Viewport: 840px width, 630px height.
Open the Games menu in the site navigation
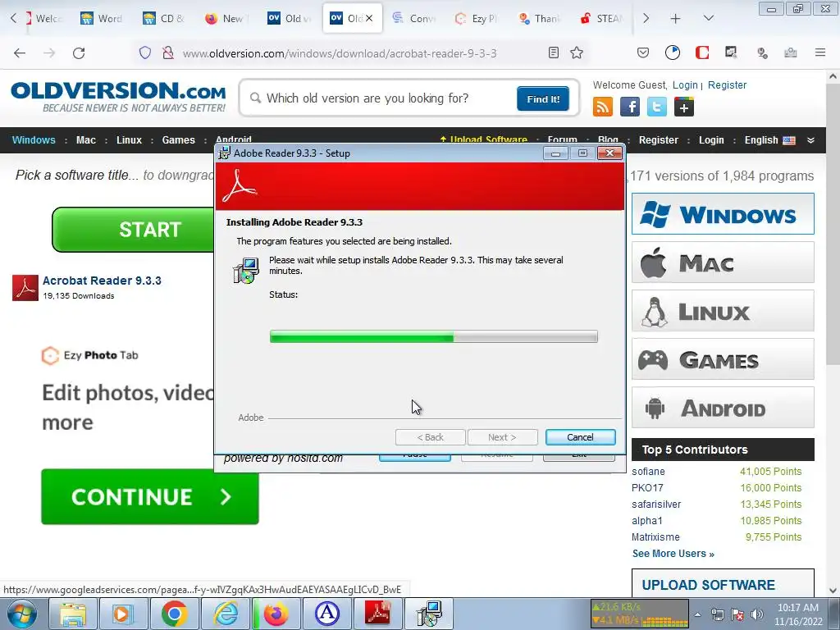pos(178,140)
